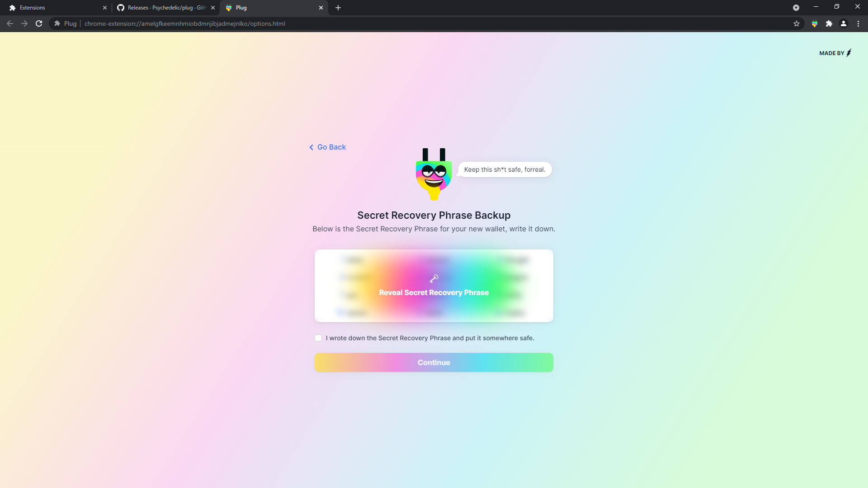
Task: Close the Extensions tab
Action: (x=105, y=8)
